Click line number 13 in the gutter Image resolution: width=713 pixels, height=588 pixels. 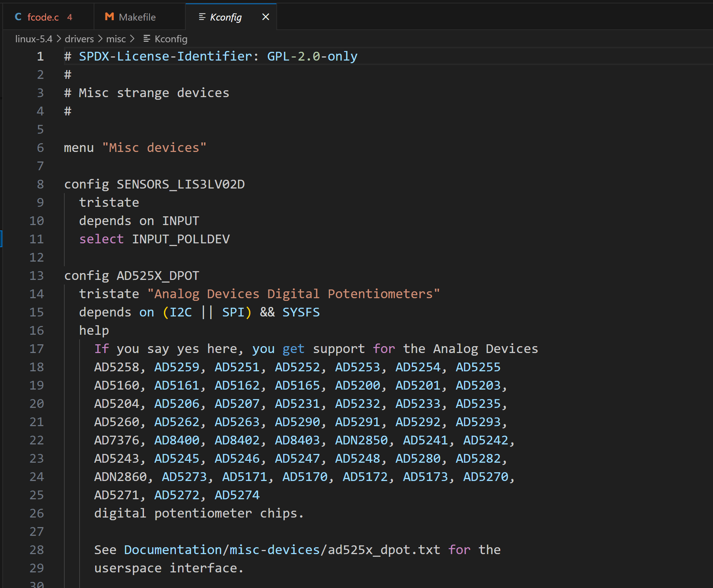pyautogui.click(x=37, y=276)
